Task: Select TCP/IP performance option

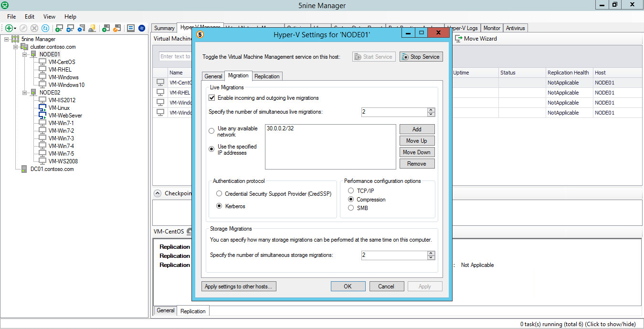Action: coord(351,191)
